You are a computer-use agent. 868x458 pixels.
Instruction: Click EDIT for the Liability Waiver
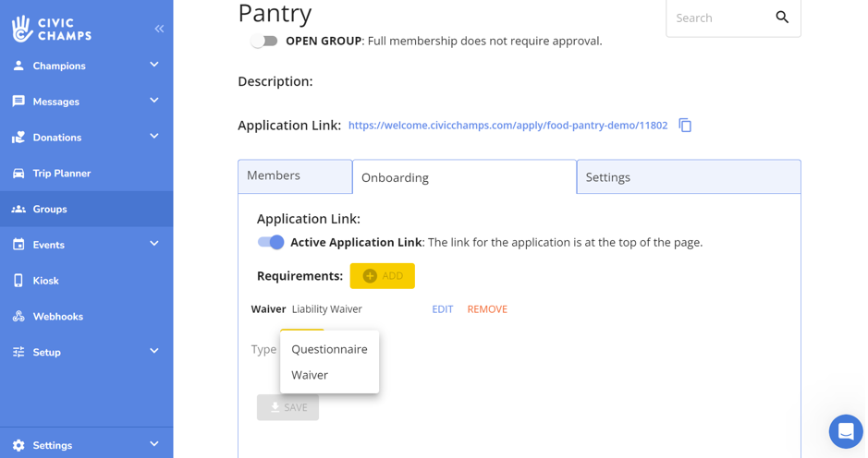coord(442,309)
